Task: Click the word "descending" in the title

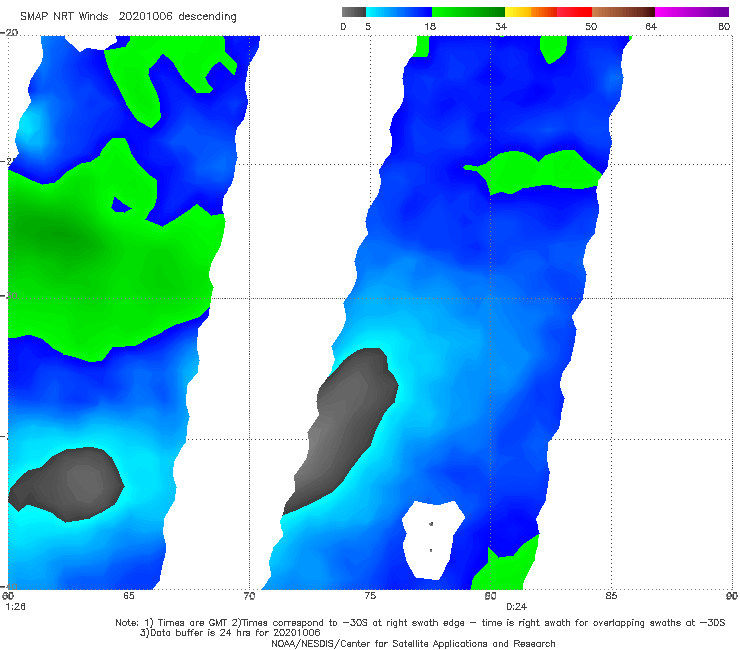Action: 208,17
